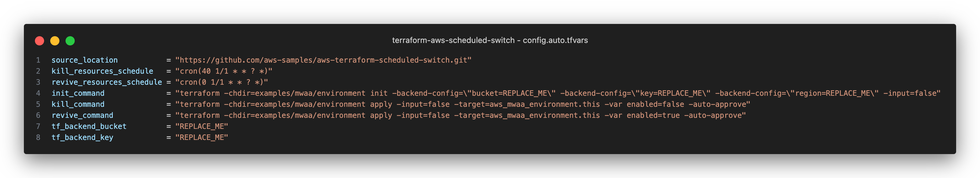The height and width of the screenshot is (178, 980).
Task: Click the init_command variable name
Action: point(78,93)
